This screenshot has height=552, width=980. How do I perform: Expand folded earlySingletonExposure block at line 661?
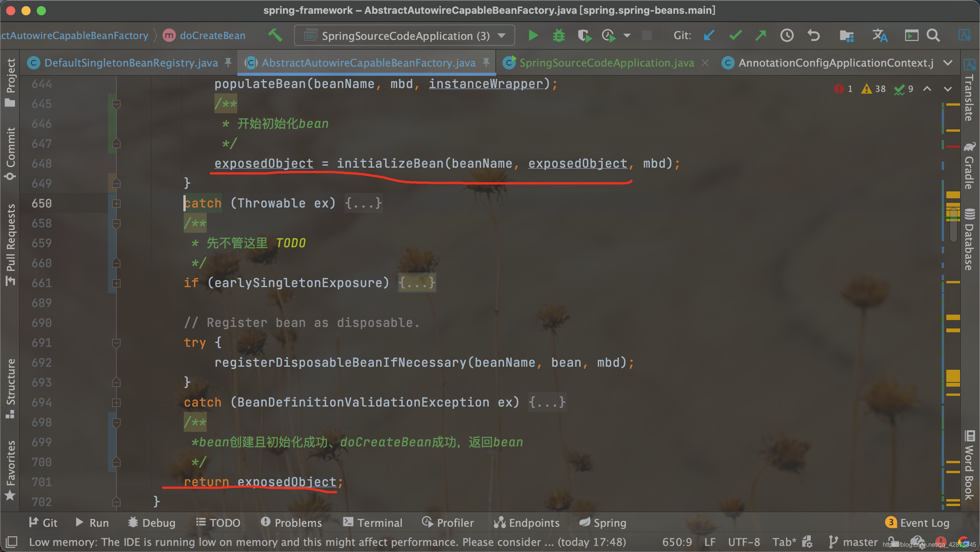tap(116, 283)
